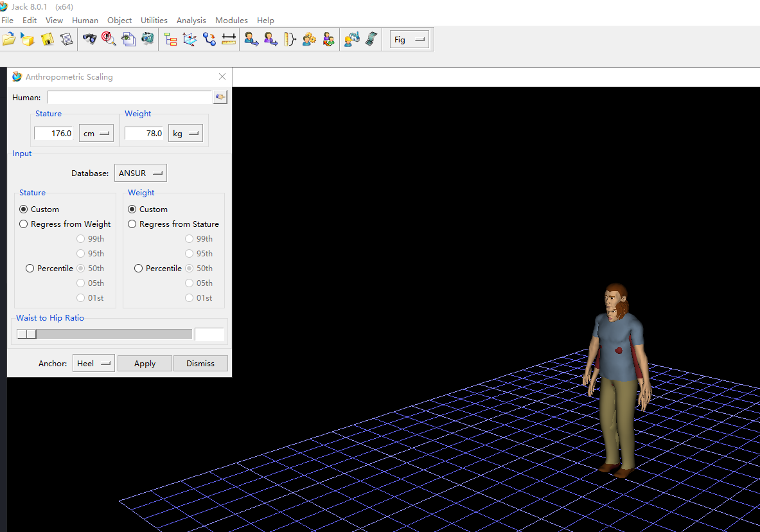Screen dimensions: 760x532
Task: Open the Human menu
Action: [x=85, y=21]
